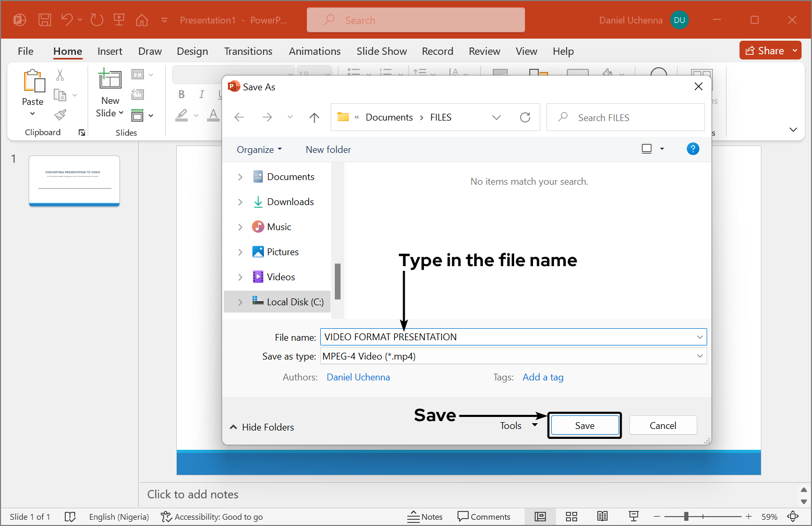Click the Copy icon in Clipboard group
This screenshot has height=526, width=812.
59,95
